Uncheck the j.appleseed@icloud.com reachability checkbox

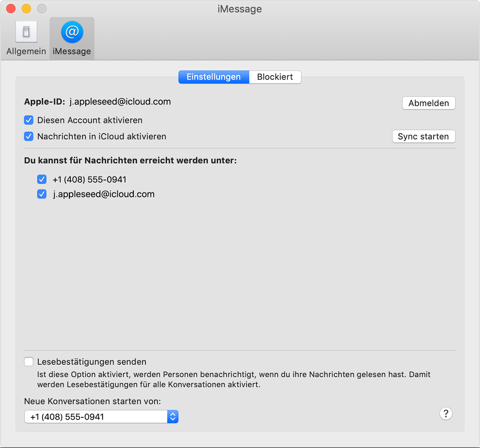42,194
